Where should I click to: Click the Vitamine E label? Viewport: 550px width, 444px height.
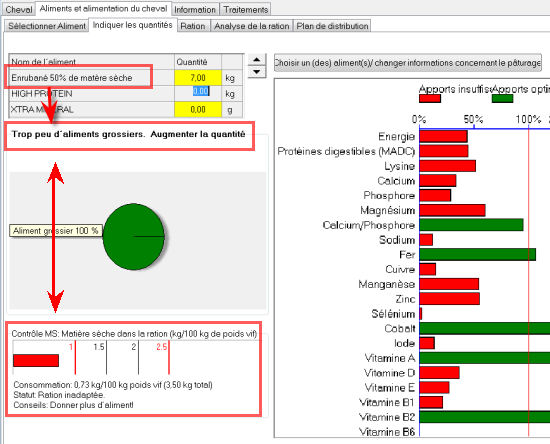[390, 388]
